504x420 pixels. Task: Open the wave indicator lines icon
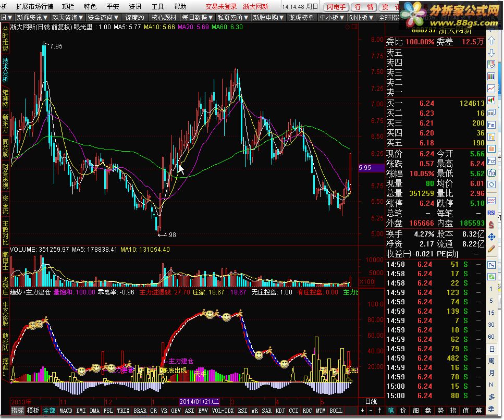(491, 201)
